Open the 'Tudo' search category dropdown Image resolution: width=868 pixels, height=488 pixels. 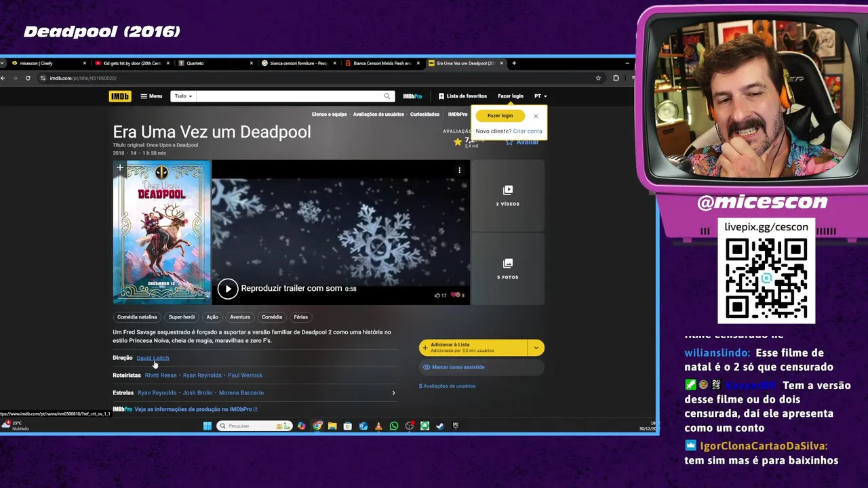[x=183, y=96]
